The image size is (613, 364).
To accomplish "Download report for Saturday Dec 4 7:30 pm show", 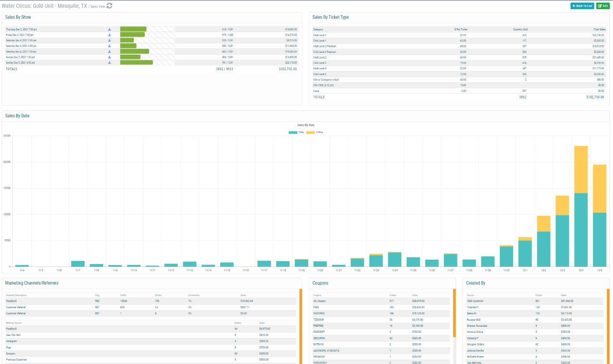I will point(110,52).
